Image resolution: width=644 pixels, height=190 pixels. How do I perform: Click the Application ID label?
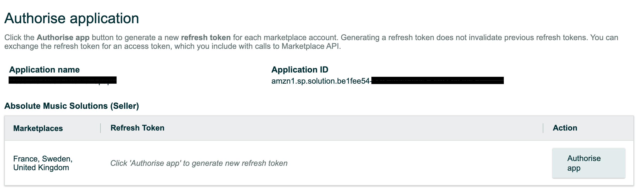pyautogui.click(x=300, y=70)
